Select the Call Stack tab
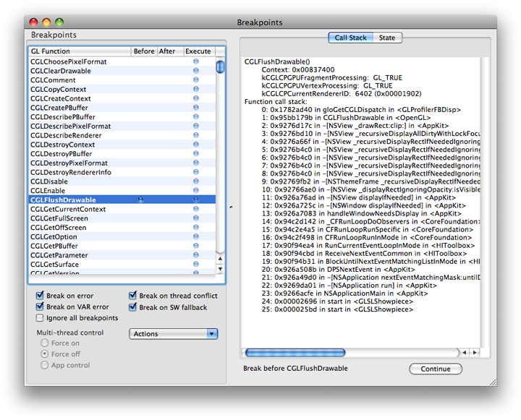This screenshot has height=420, width=521. click(351, 38)
